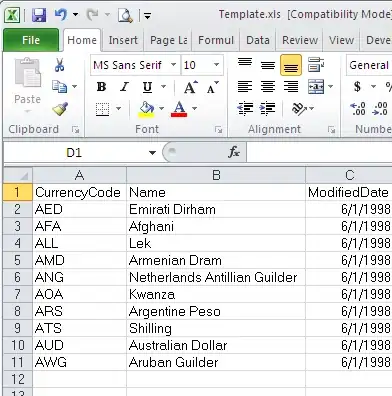Open the borders dropdown arrow

(x=118, y=109)
